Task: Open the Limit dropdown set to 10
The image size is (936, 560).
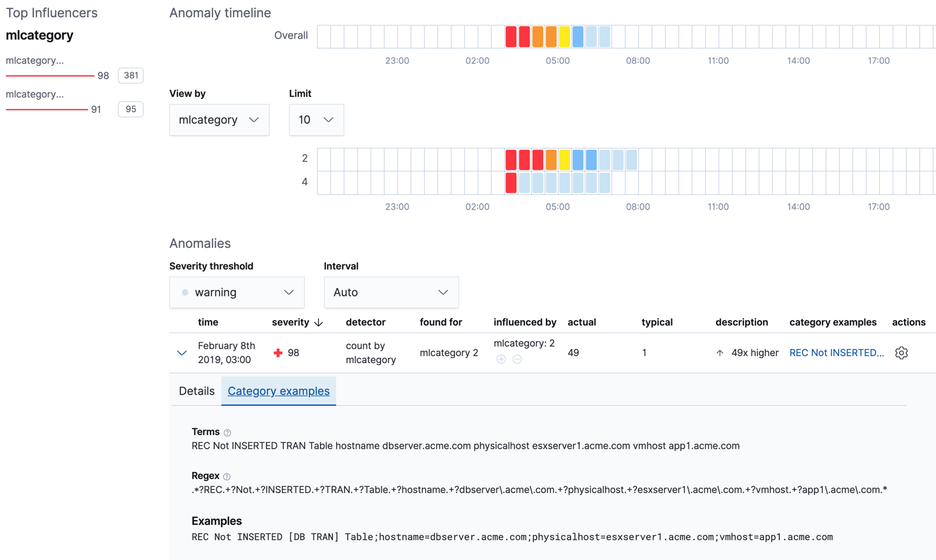Action: click(x=316, y=120)
